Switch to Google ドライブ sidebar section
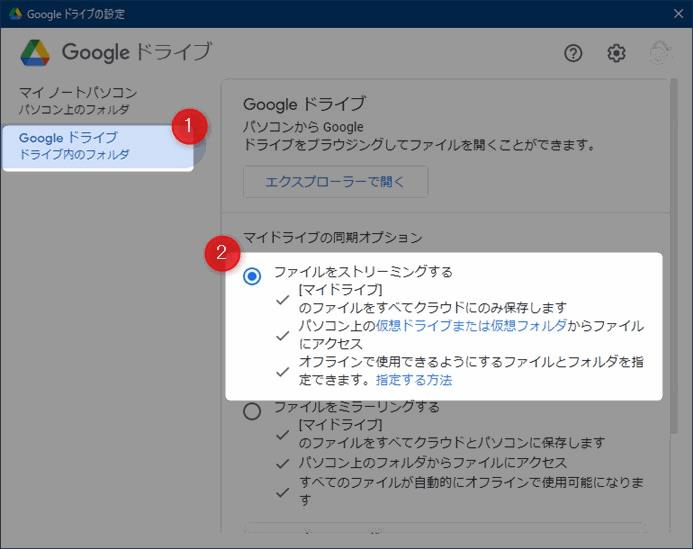Image resolution: width=693 pixels, height=549 pixels. pyautogui.click(x=97, y=147)
